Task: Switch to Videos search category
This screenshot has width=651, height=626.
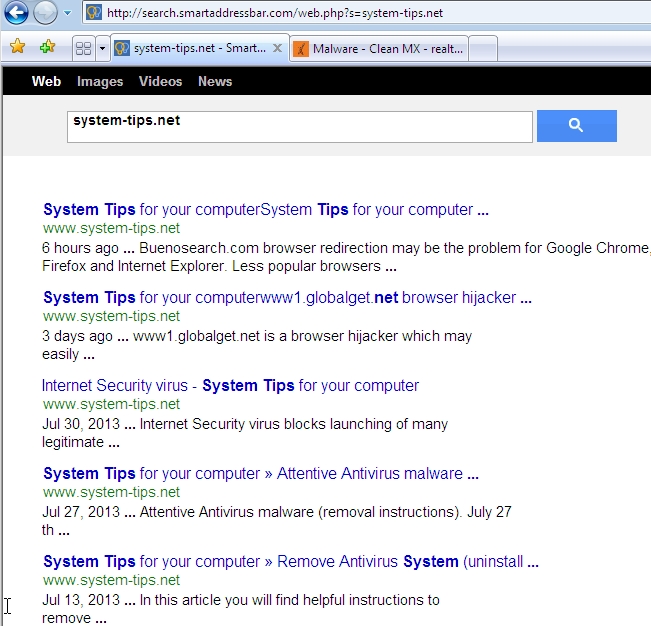Action: [160, 82]
